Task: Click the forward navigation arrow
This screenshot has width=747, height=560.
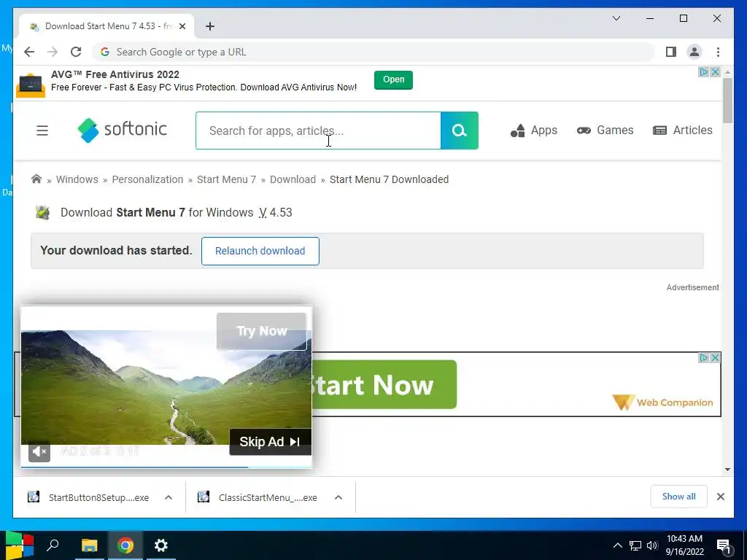Action: [x=53, y=52]
